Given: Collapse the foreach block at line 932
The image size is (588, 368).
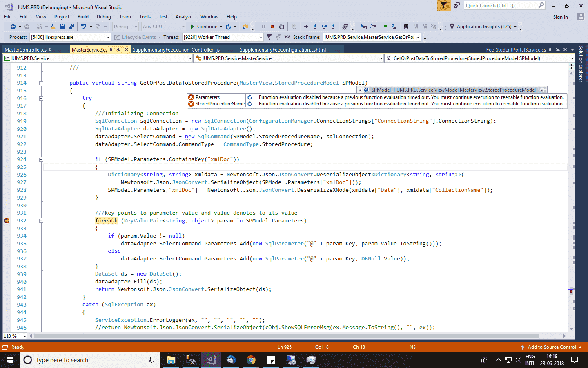Looking at the screenshot, I should click(41, 221).
